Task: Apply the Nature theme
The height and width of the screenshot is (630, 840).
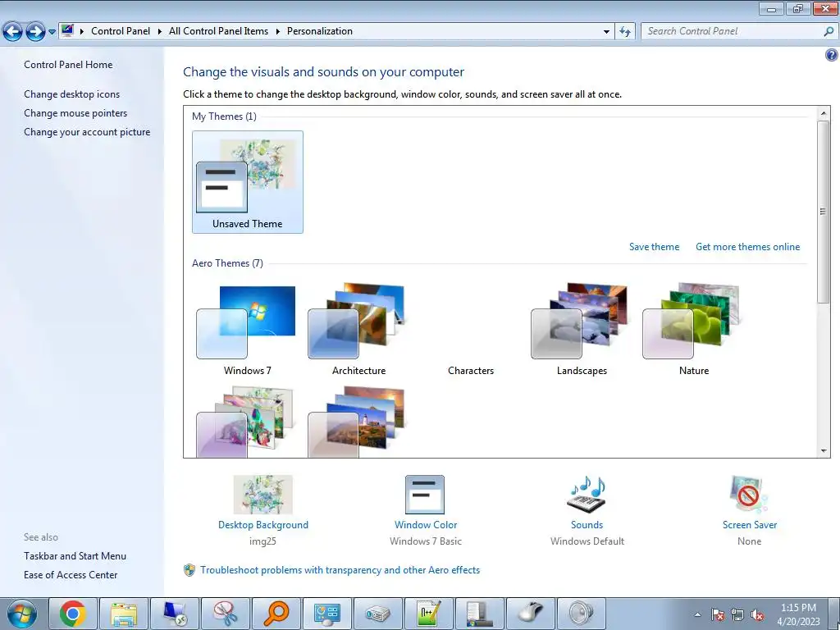Action: click(x=693, y=331)
